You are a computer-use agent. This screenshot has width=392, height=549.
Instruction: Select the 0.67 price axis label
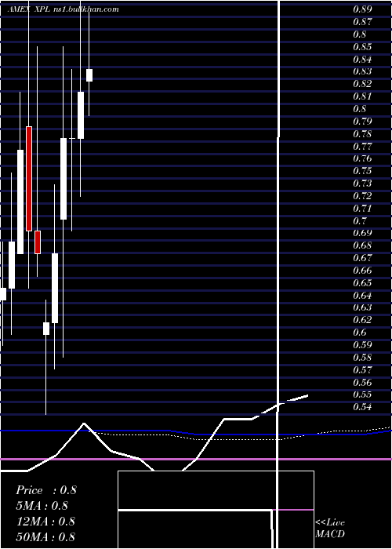pos(362,258)
